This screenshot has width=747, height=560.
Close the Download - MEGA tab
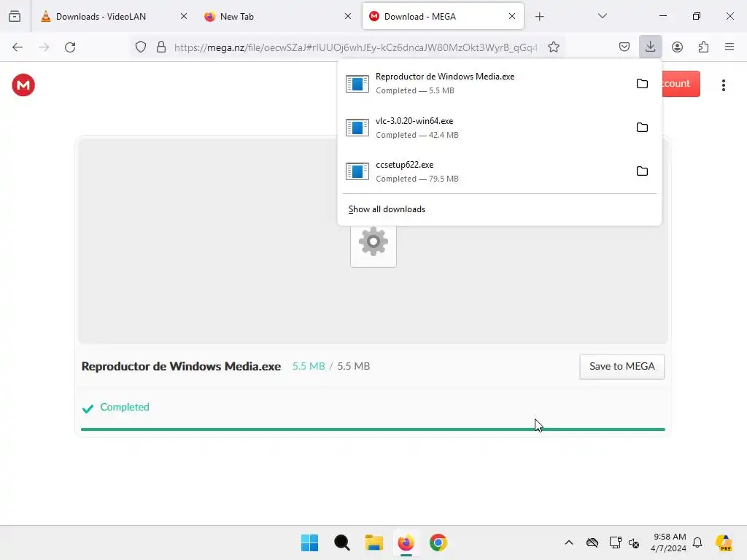pos(511,16)
